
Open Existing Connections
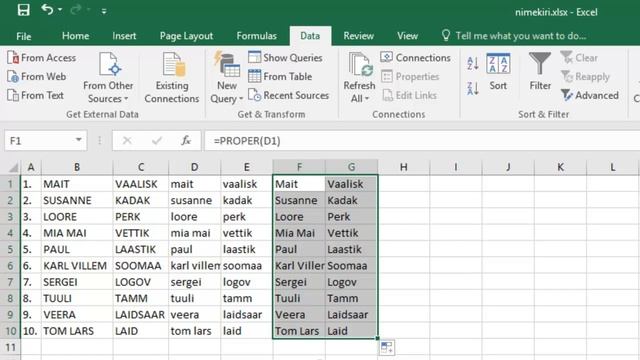pos(172,78)
